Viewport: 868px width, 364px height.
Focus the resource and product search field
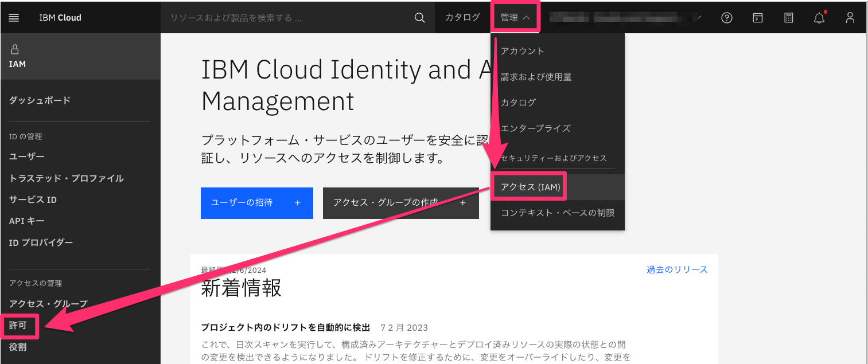coord(290,18)
